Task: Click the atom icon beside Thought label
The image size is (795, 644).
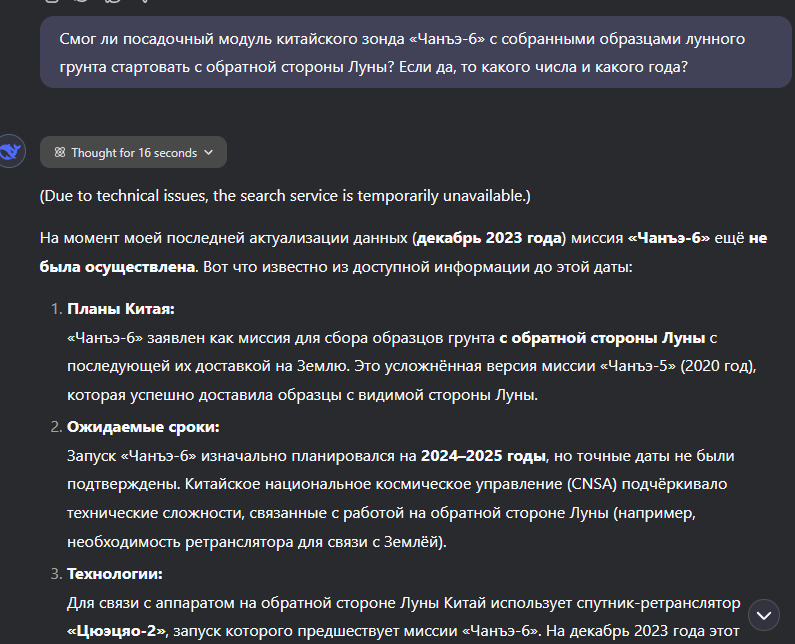Action: point(60,153)
